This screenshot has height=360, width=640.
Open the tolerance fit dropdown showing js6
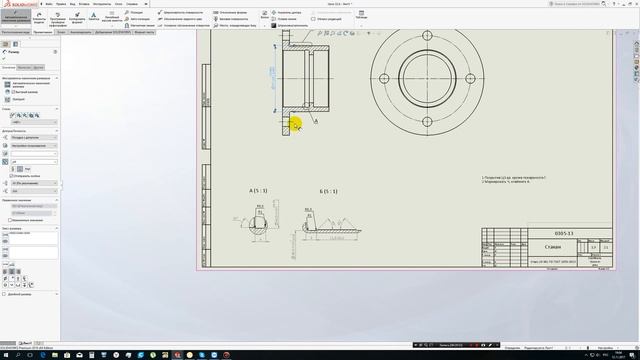click(x=34, y=162)
